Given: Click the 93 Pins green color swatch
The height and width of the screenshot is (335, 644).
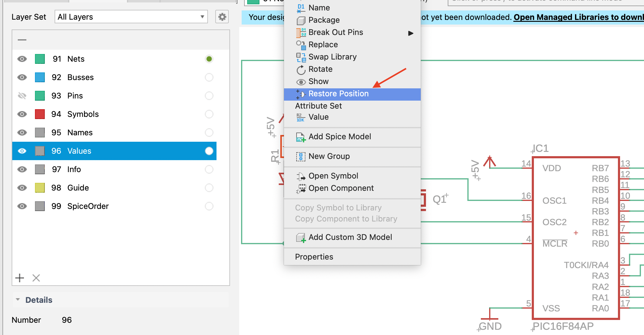Looking at the screenshot, I should 40,96.
